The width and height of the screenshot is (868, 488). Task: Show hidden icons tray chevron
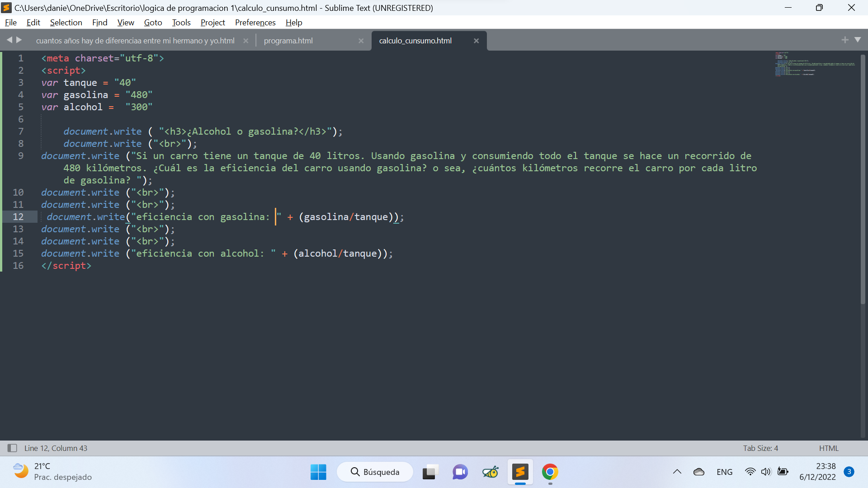677,472
